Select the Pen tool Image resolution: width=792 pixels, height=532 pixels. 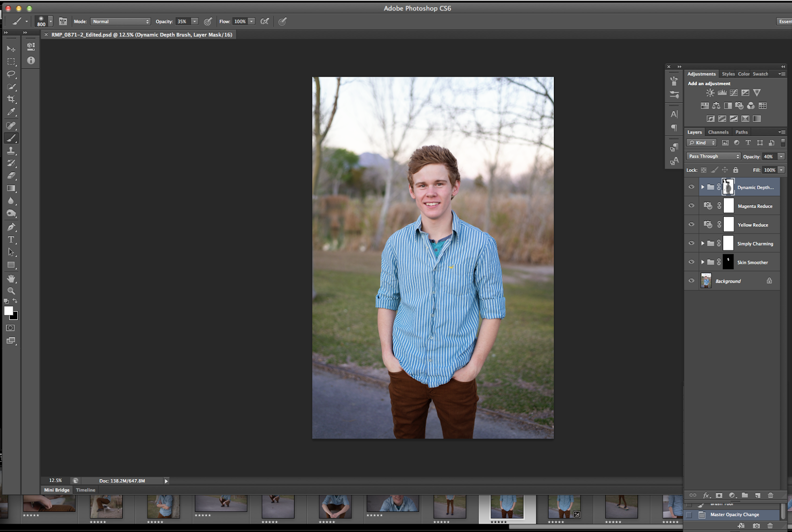pyautogui.click(x=11, y=227)
